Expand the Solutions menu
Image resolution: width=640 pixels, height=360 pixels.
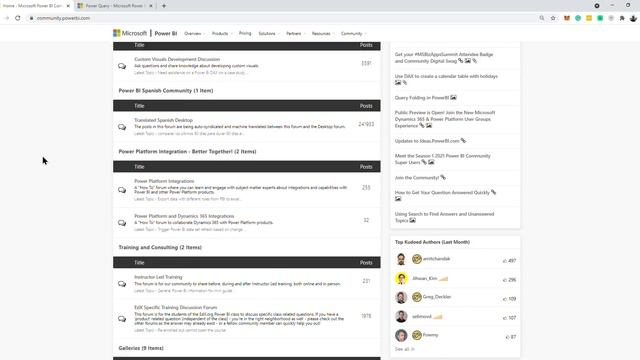click(269, 33)
